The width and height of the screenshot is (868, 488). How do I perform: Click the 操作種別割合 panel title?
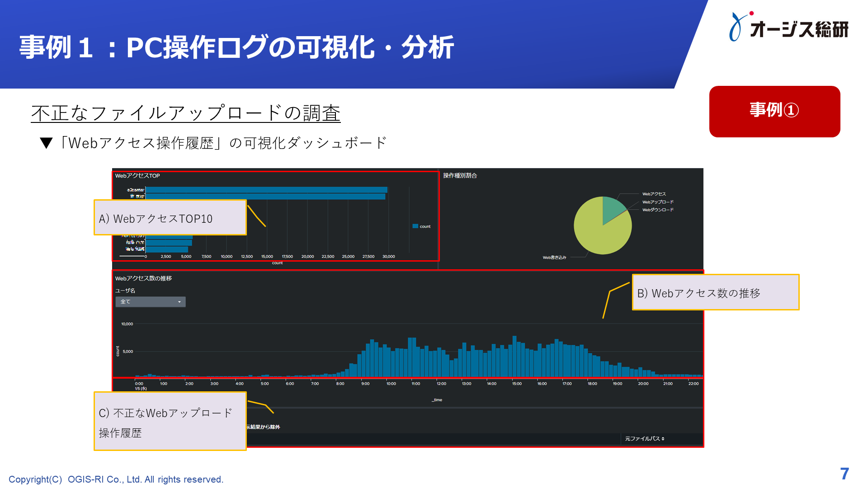(x=460, y=175)
